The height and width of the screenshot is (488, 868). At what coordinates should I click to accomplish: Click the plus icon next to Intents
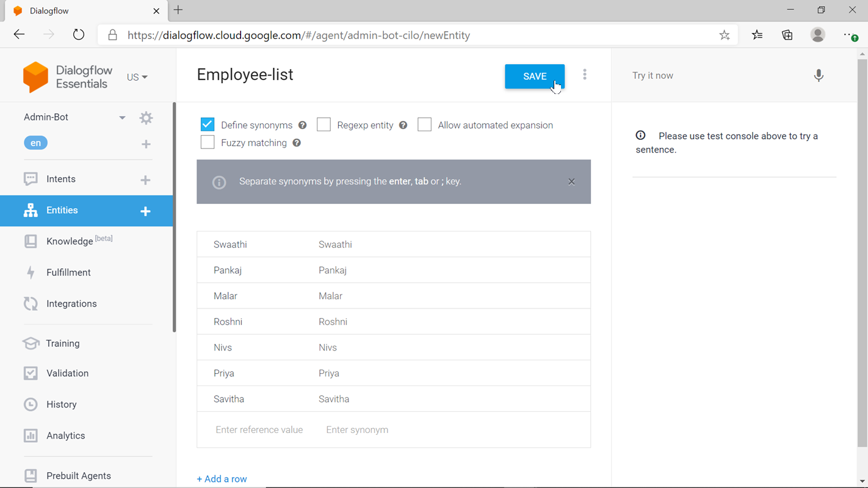[x=145, y=180]
